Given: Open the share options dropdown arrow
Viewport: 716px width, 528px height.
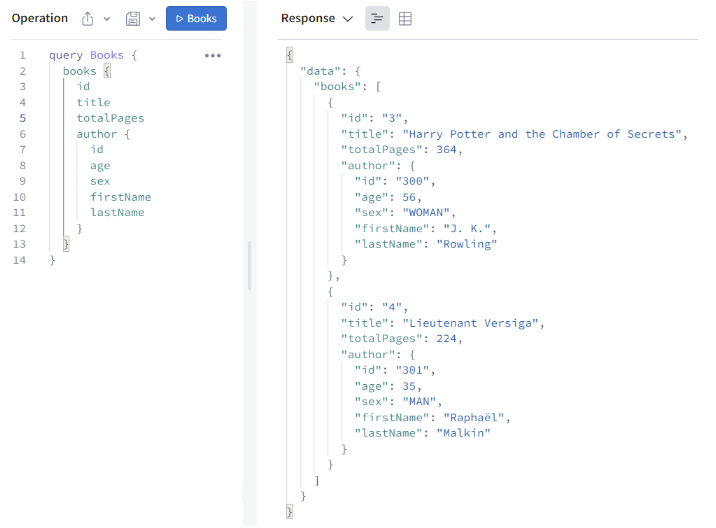Looking at the screenshot, I should 107,19.
